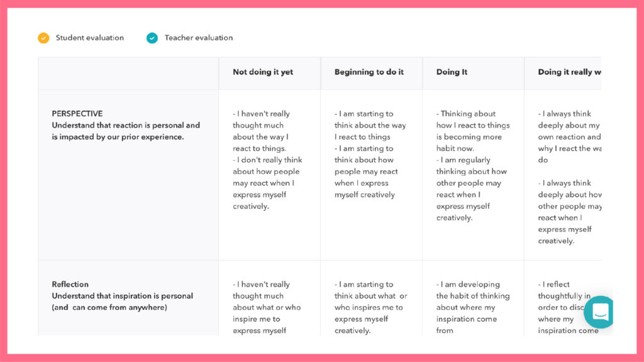Open the chat widget bubble
Viewport: 644px width, 362px height.
tap(598, 312)
